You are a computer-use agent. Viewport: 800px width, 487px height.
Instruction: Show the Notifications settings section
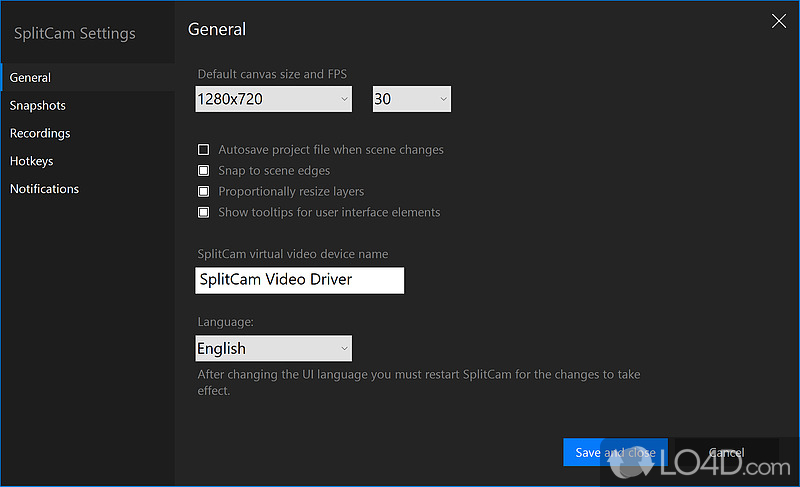point(44,189)
